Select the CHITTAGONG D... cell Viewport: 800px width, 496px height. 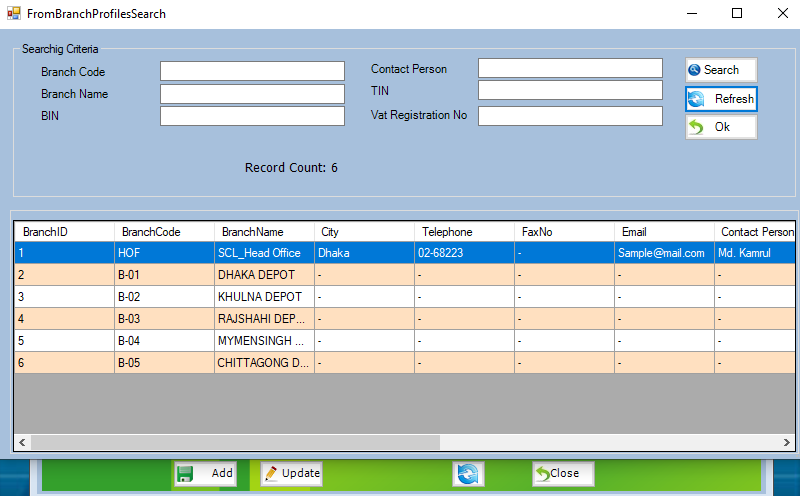264,362
